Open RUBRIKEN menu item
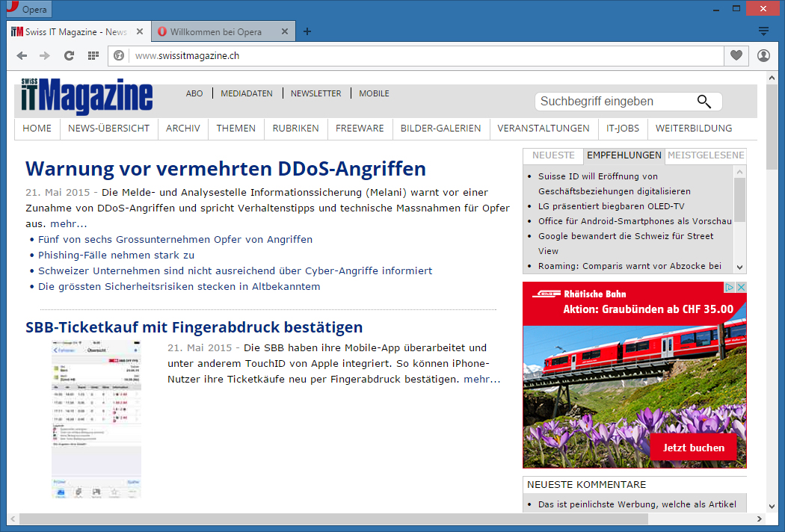 (x=295, y=129)
